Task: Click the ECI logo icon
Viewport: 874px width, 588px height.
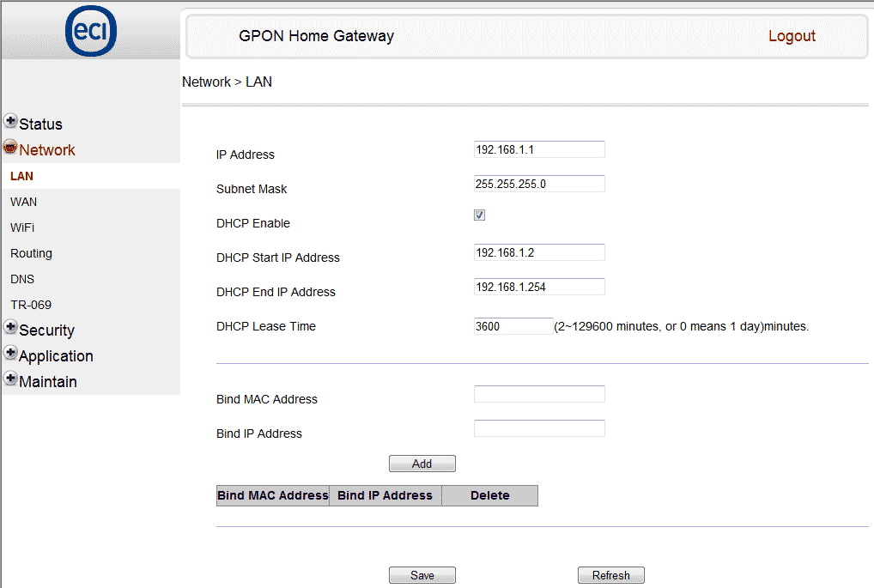Action: [x=91, y=31]
